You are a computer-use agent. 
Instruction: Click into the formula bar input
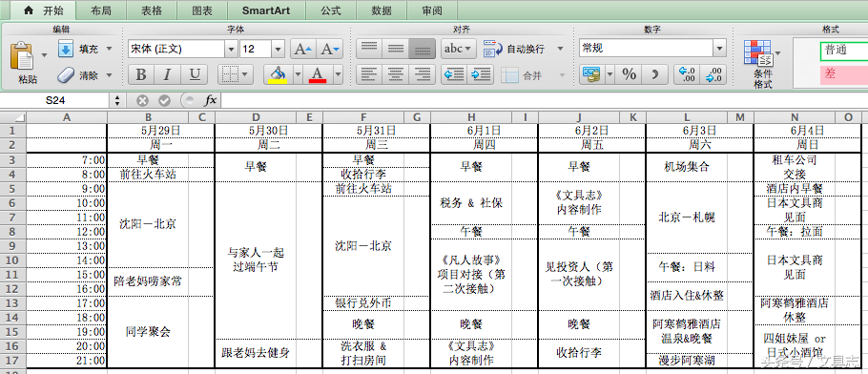(x=544, y=100)
